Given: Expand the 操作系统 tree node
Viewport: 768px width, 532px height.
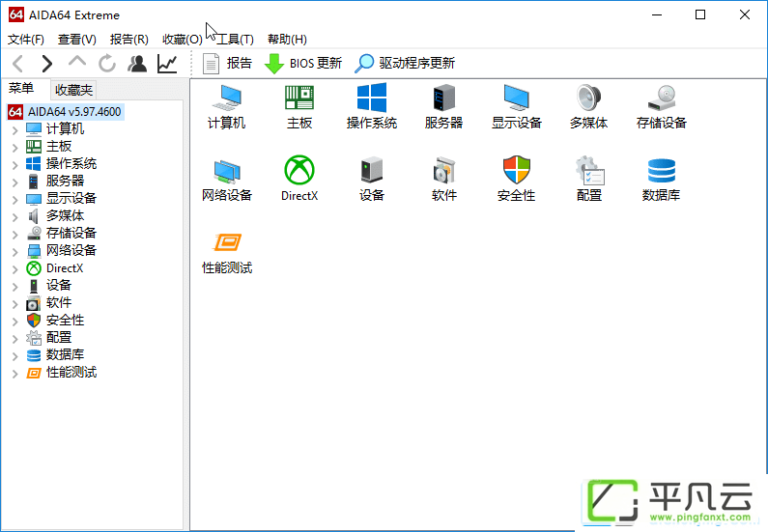Looking at the screenshot, I should point(14,165).
